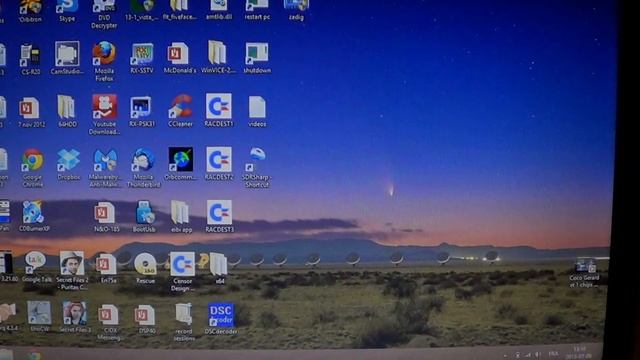Select the shutdown shortcut

tap(257, 58)
